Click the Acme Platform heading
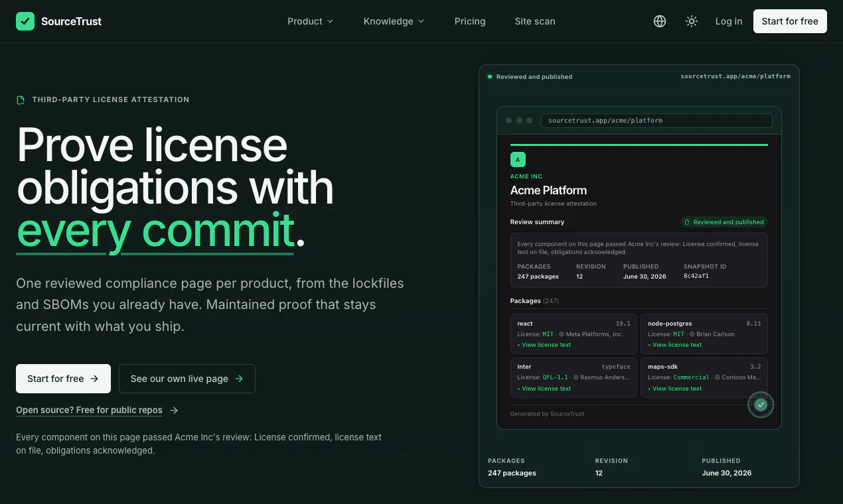The height and width of the screenshot is (504, 843). click(x=548, y=190)
